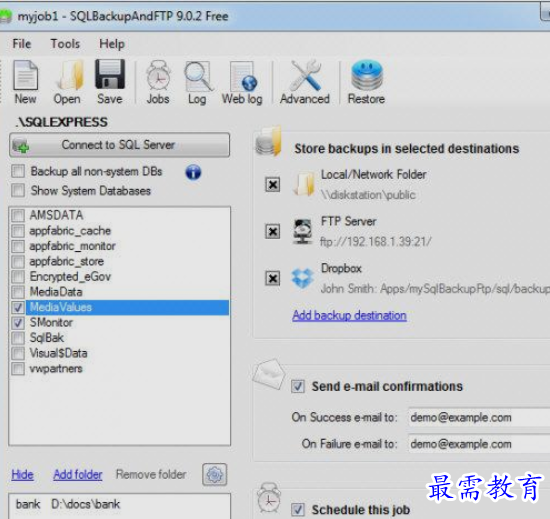The image size is (550, 519).
Task: Click the FTP Server destination icon
Action: tap(303, 231)
